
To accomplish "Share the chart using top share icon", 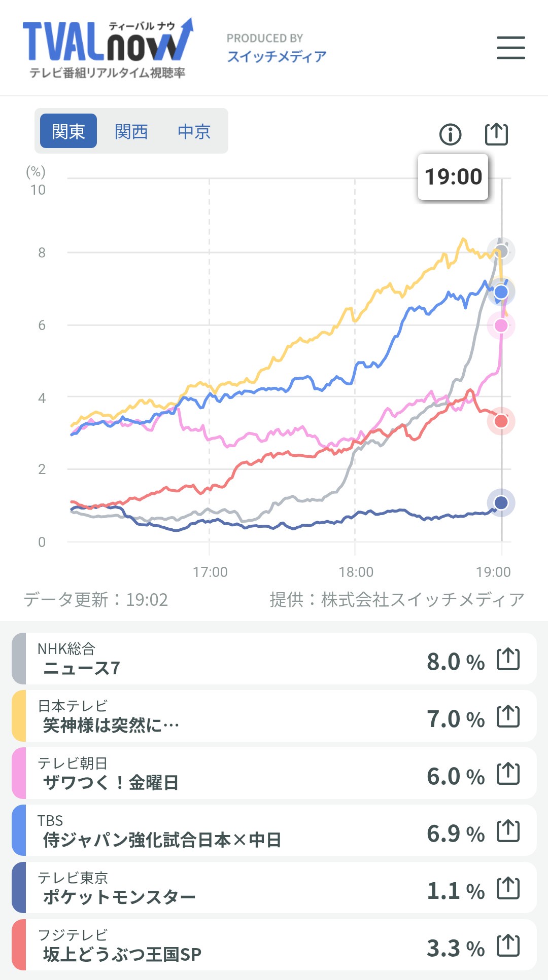I will (496, 134).
